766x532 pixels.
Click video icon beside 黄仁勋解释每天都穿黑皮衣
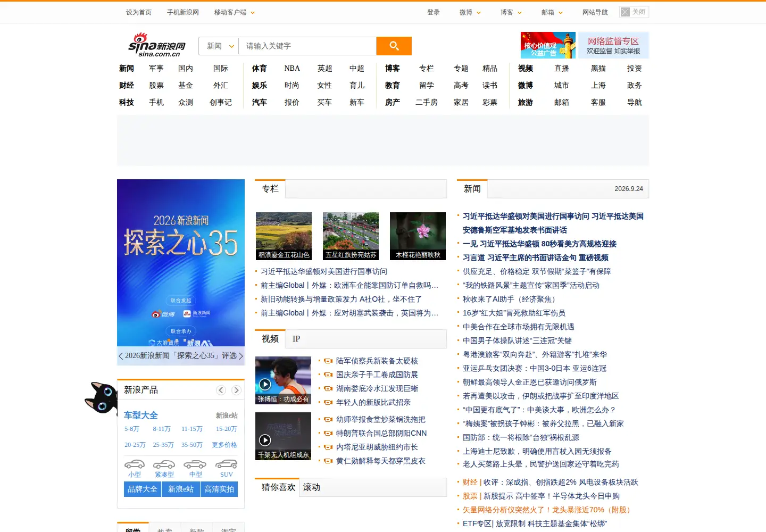328,461
